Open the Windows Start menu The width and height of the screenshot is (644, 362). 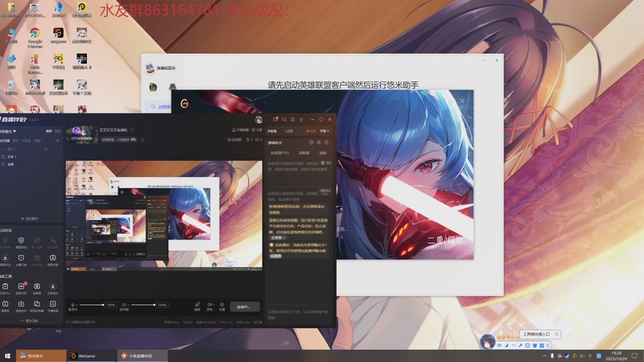coord(7,356)
